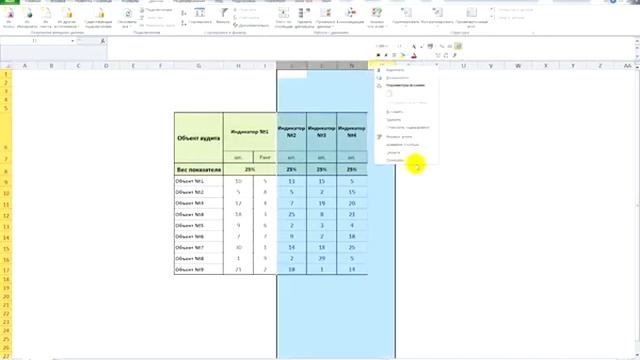This screenshot has height=360, width=640.
Task: Sort ascending A to Z
Action: [x=184, y=14]
